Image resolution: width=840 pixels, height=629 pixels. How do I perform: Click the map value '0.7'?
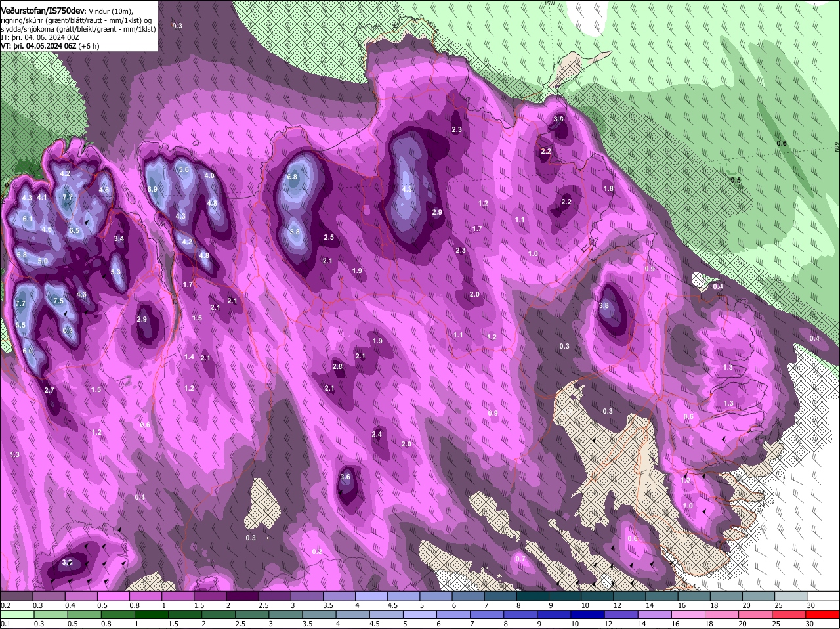pyautogui.click(x=520, y=559)
